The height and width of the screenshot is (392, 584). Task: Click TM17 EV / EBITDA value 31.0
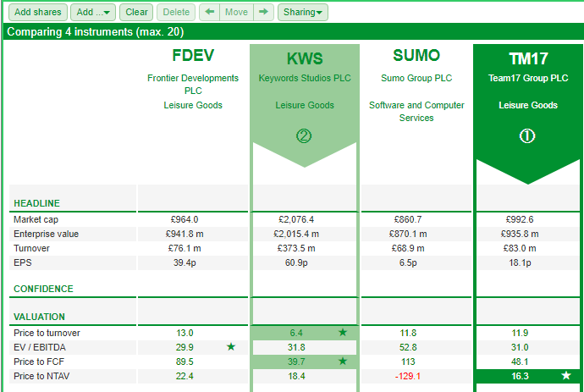pos(520,347)
